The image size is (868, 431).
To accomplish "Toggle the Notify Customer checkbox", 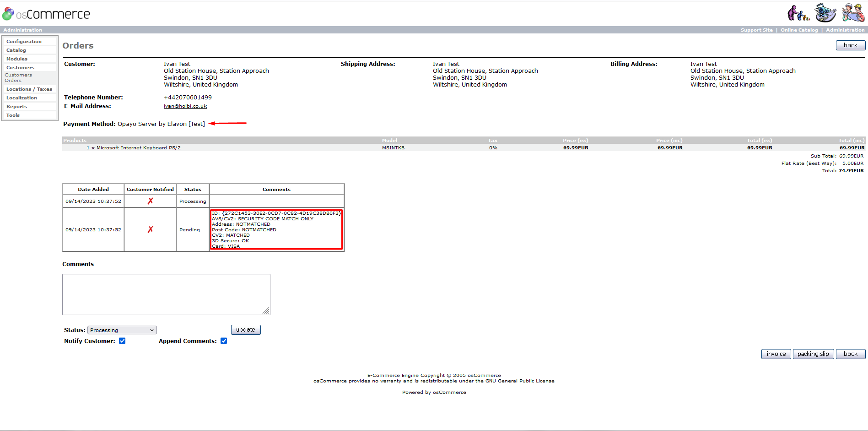I will (122, 341).
